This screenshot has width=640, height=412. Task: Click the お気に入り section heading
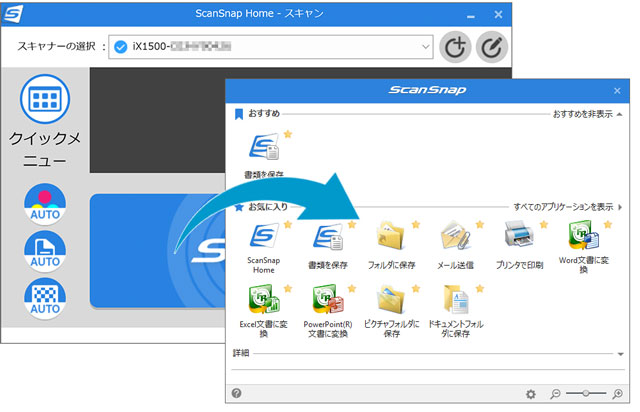pyautogui.click(x=268, y=207)
